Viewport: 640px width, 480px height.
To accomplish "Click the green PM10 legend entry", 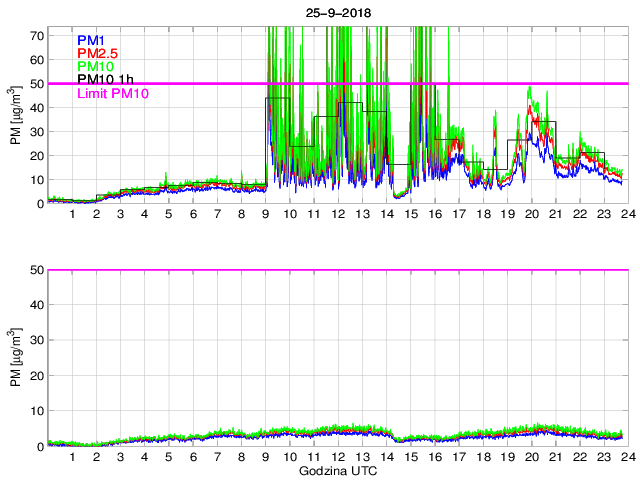I will tap(96, 66).
